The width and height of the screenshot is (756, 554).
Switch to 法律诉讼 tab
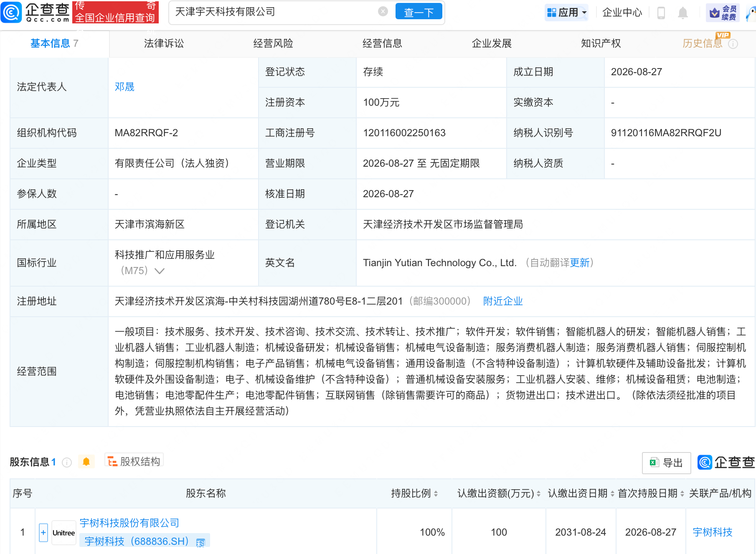click(164, 43)
